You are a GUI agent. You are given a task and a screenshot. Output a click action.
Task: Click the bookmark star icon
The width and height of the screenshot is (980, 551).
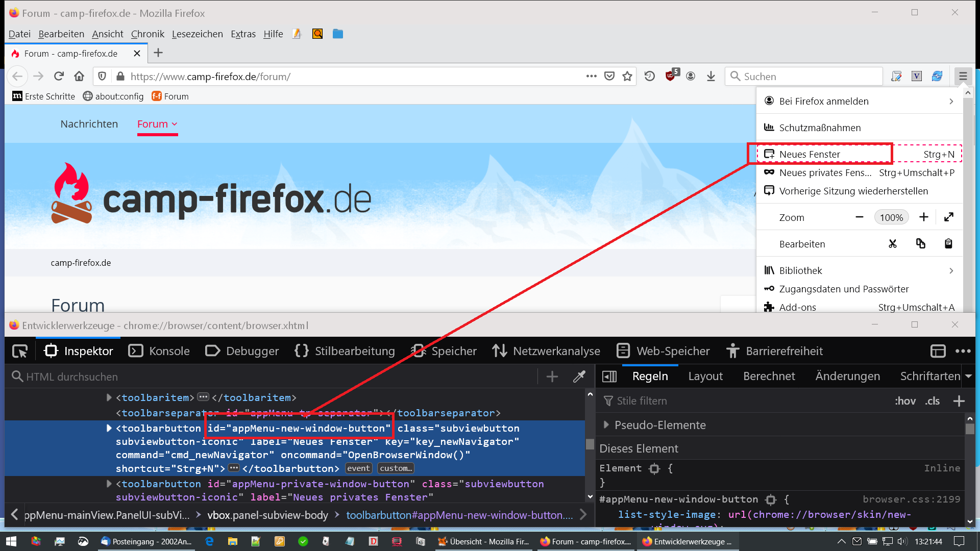pos(627,76)
